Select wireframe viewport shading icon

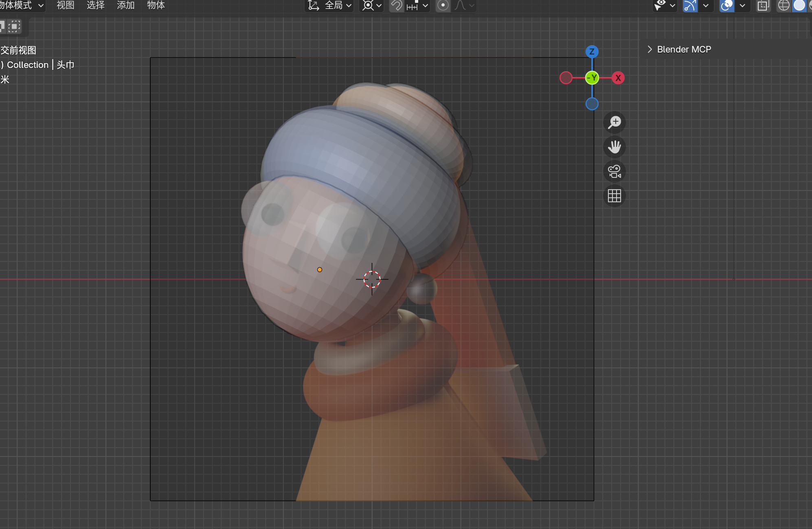[783, 5]
